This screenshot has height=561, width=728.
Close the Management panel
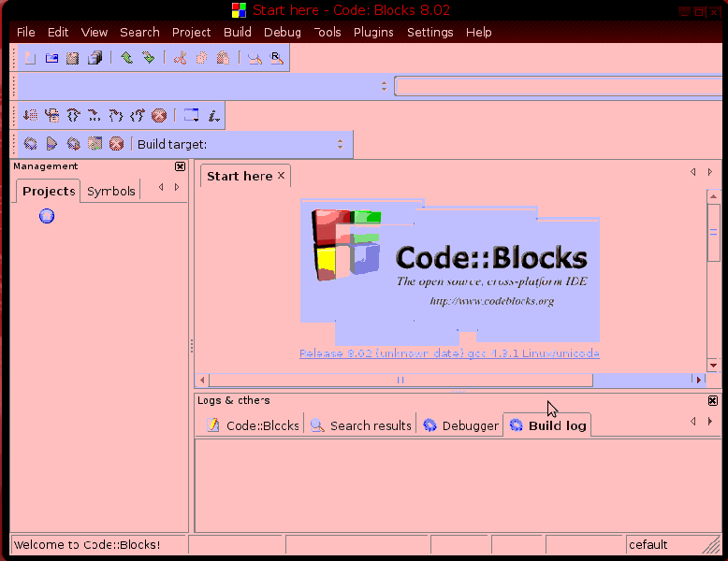click(x=180, y=166)
